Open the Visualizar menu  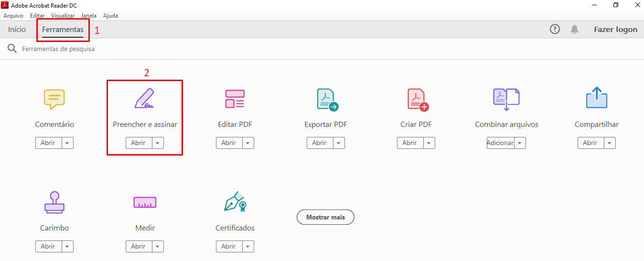pyautogui.click(x=63, y=16)
